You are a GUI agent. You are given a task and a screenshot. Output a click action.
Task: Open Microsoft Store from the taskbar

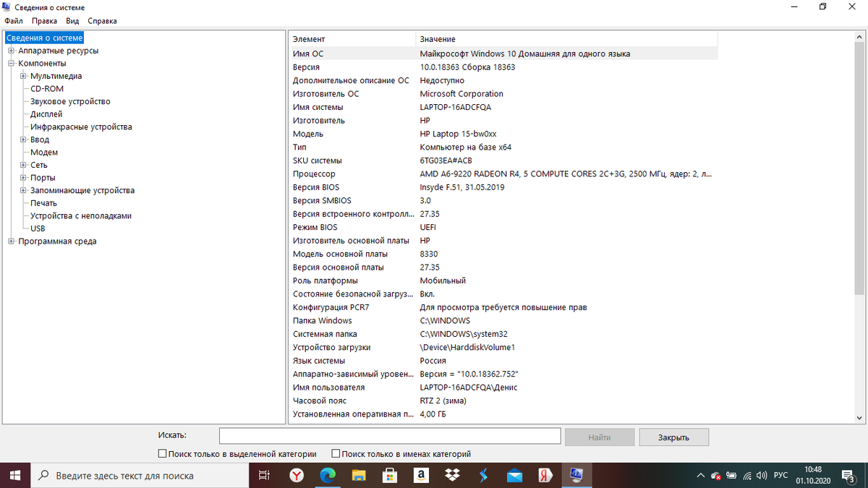tap(390, 476)
